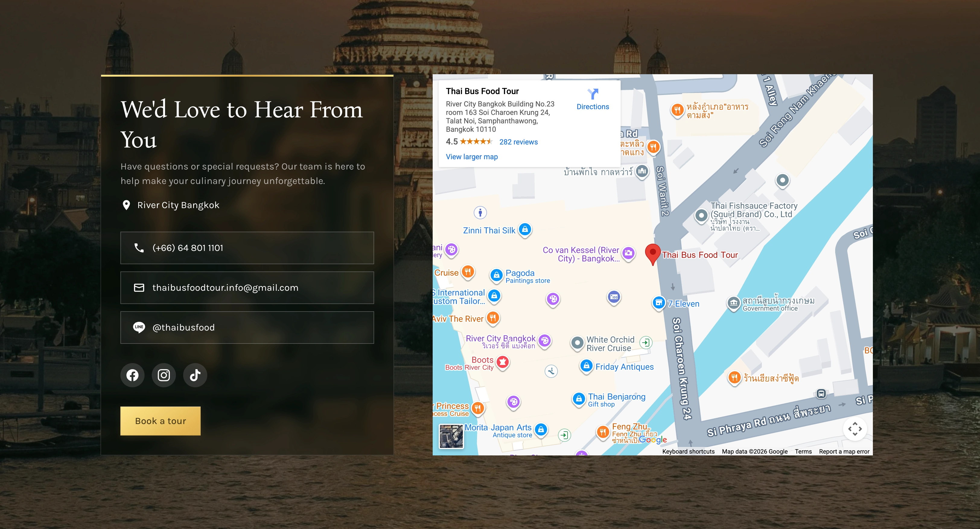Open the TikTok social icon
The height and width of the screenshot is (529, 980).
tap(195, 375)
